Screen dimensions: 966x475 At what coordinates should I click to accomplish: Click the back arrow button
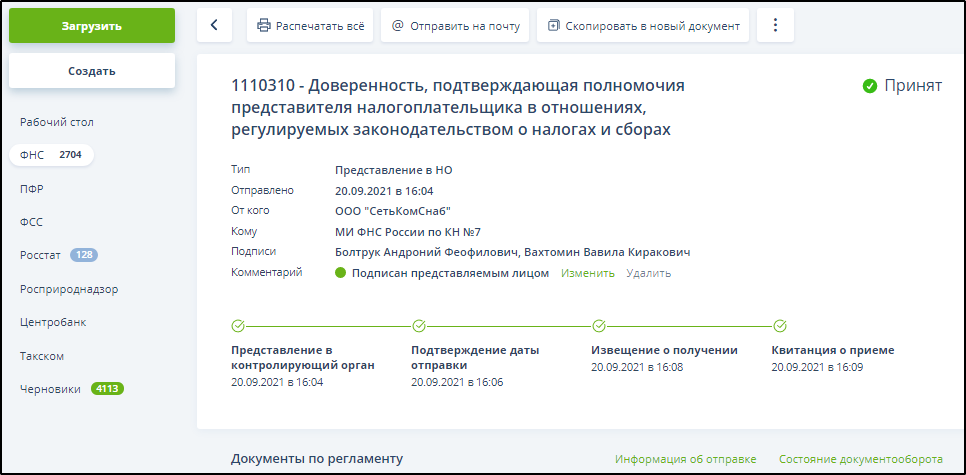(x=214, y=26)
